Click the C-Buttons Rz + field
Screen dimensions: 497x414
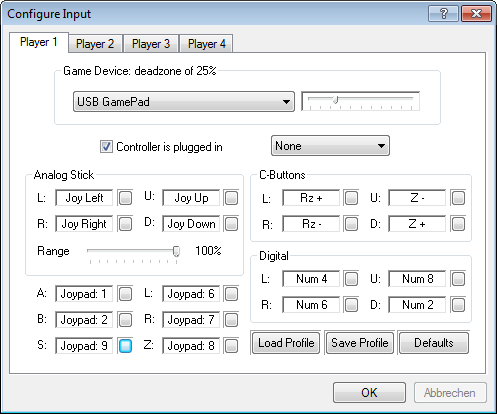(311, 198)
